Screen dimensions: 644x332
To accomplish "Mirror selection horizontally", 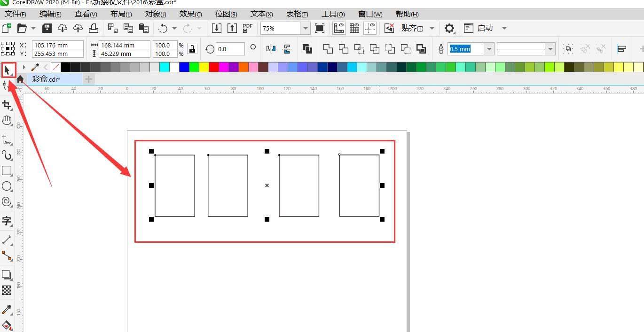I will tap(271, 49).
